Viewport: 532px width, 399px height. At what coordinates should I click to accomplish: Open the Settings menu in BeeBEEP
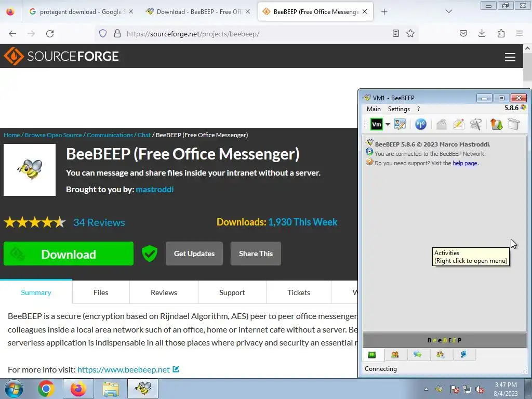coord(398,109)
